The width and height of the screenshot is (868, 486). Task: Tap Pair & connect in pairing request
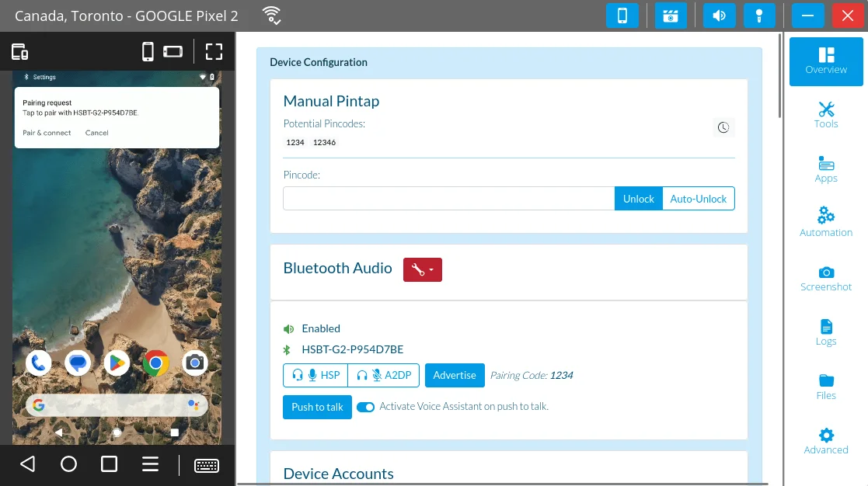[47, 133]
